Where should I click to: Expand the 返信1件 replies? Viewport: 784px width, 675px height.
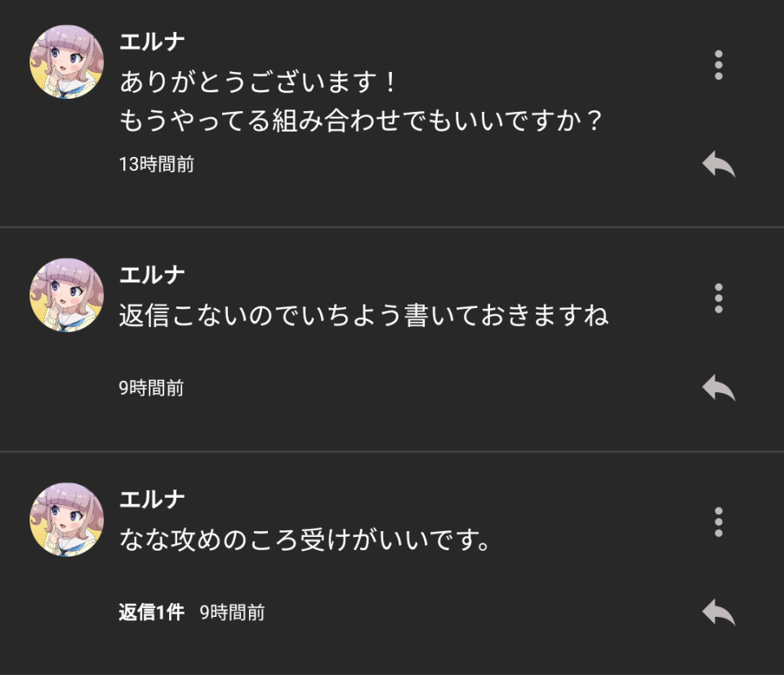151,612
